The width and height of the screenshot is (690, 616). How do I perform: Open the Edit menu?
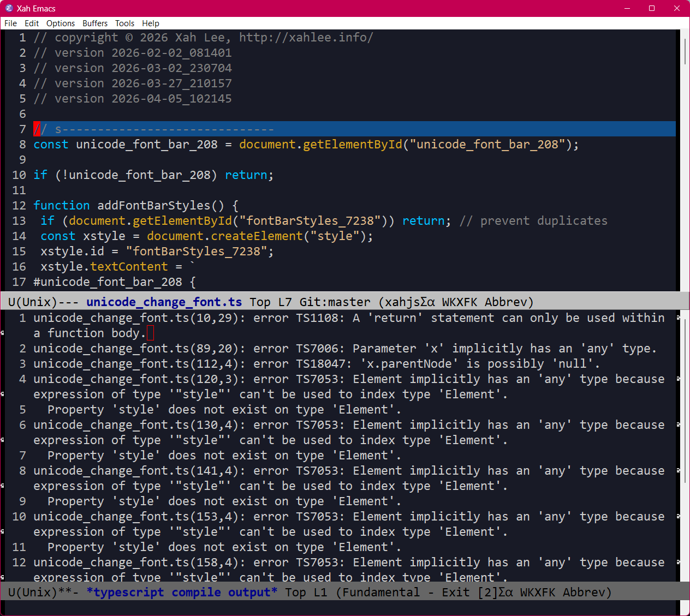click(x=32, y=23)
